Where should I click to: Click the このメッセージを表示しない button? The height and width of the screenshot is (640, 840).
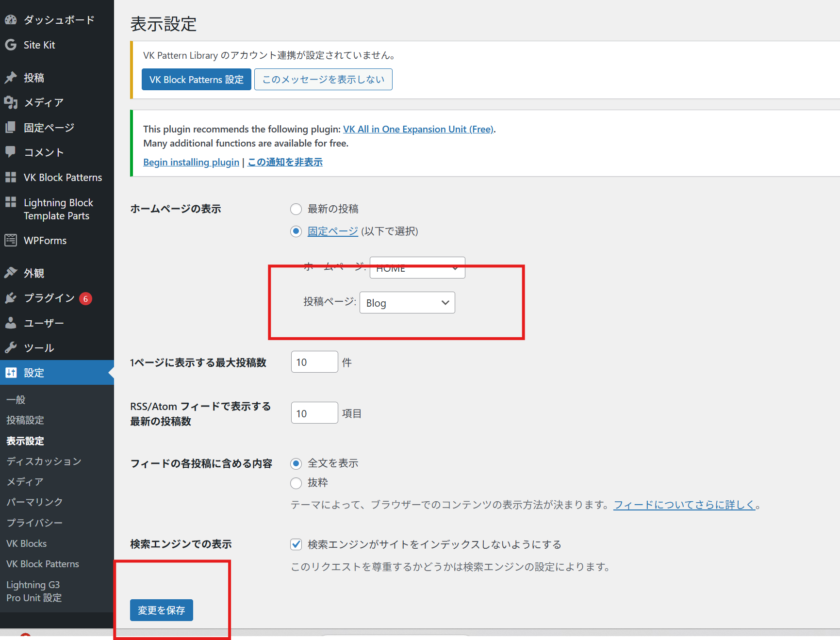pyautogui.click(x=323, y=80)
